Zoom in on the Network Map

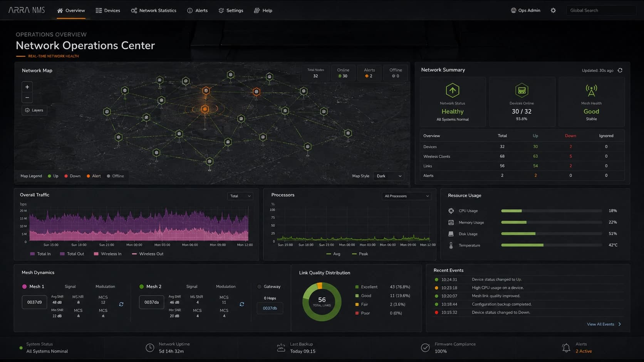(x=27, y=87)
